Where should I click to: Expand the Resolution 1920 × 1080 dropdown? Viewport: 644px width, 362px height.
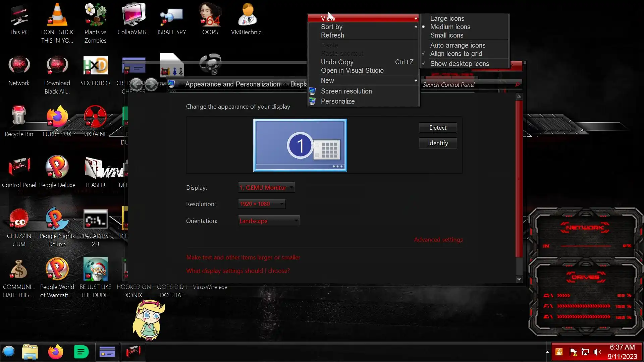point(262,204)
